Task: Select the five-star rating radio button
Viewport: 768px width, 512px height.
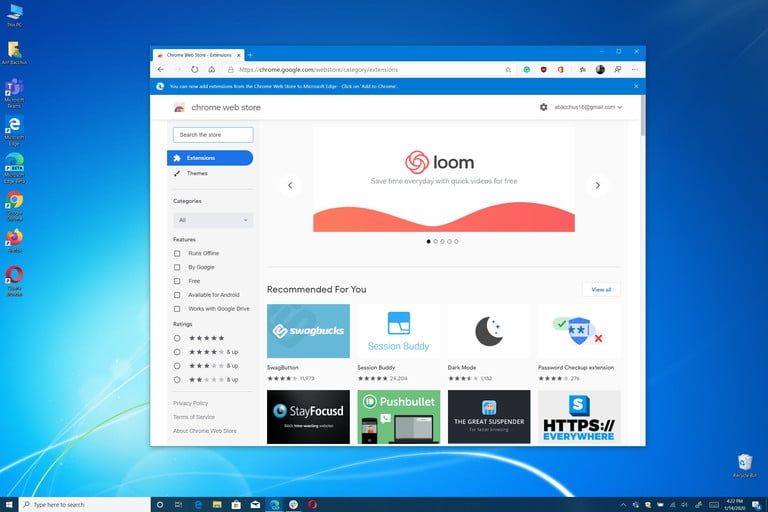Action: (177, 338)
